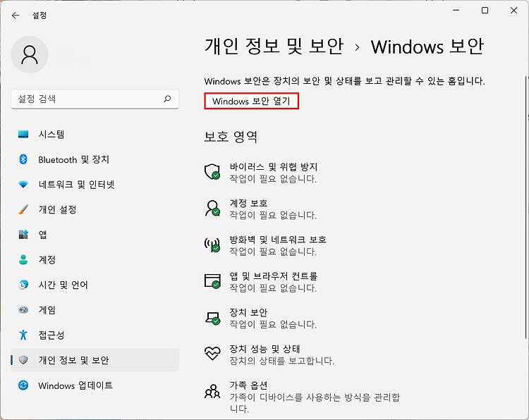Click Windows 보안 열기 button
The image size is (529, 420).
click(251, 101)
